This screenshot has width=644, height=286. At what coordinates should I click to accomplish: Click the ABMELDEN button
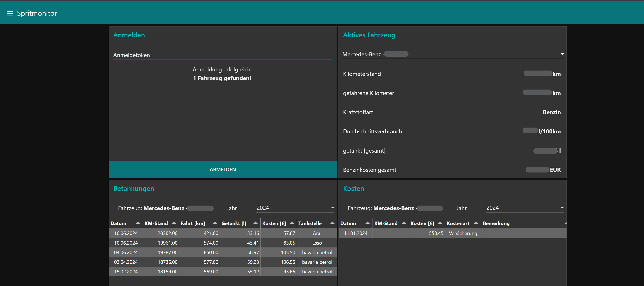(x=223, y=169)
